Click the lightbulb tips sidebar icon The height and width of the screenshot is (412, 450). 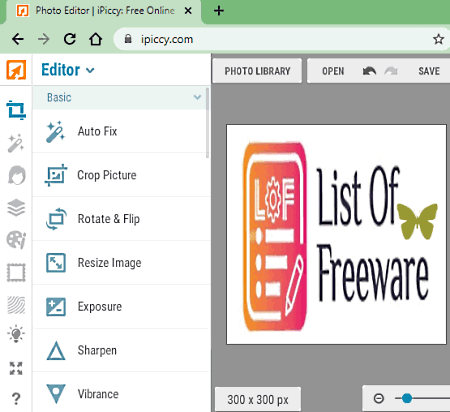tap(16, 334)
